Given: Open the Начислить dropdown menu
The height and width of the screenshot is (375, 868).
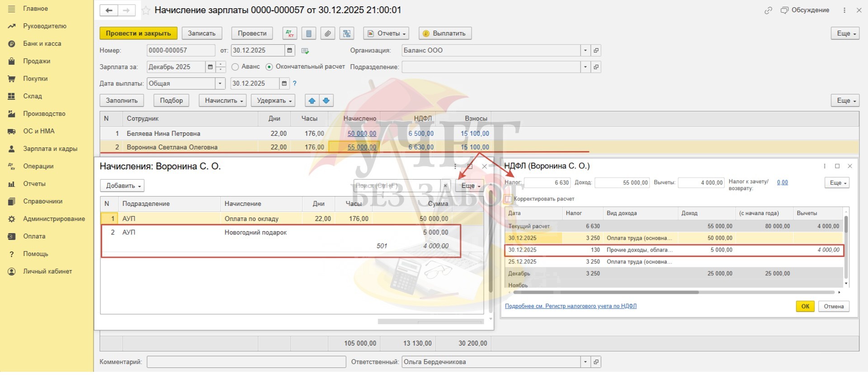Looking at the screenshot, I should point(222,100).
